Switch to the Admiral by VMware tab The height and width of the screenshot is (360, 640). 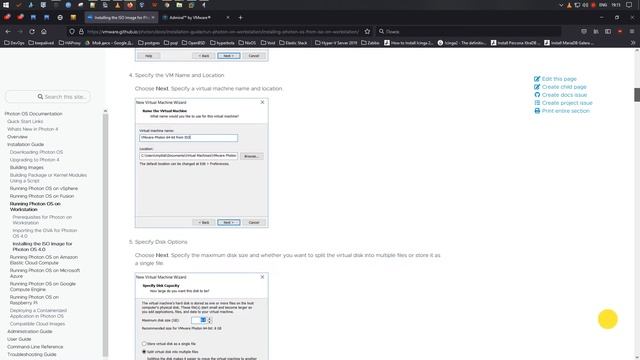[x=196, y=18]
